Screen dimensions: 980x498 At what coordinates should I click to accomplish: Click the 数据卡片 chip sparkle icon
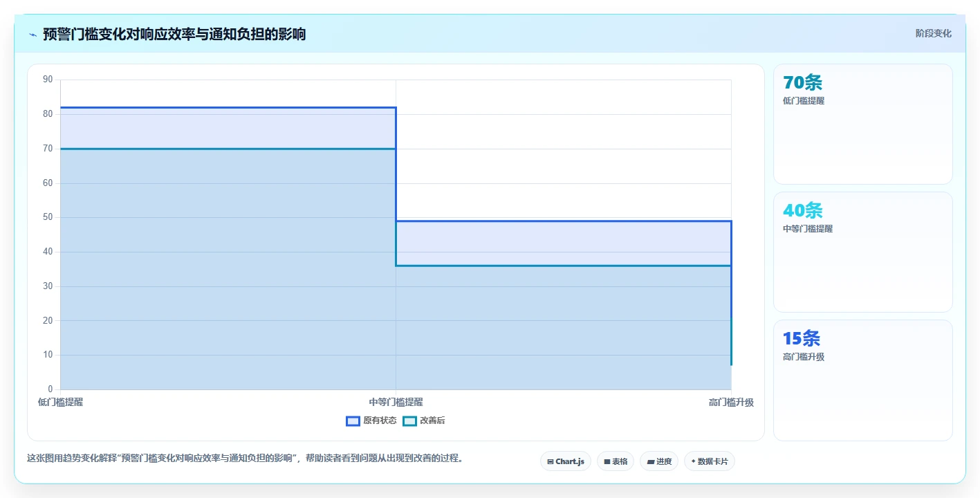pos(693,461)
